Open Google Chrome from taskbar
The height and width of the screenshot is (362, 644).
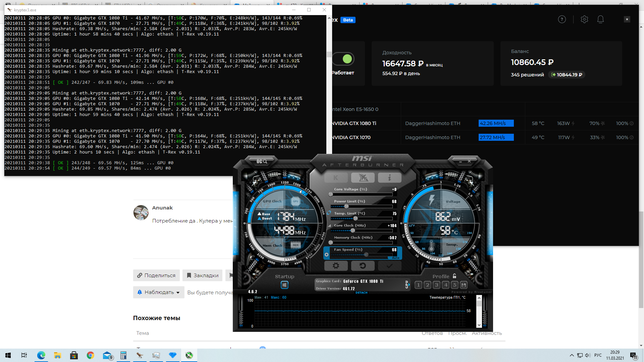click(91, 355)
